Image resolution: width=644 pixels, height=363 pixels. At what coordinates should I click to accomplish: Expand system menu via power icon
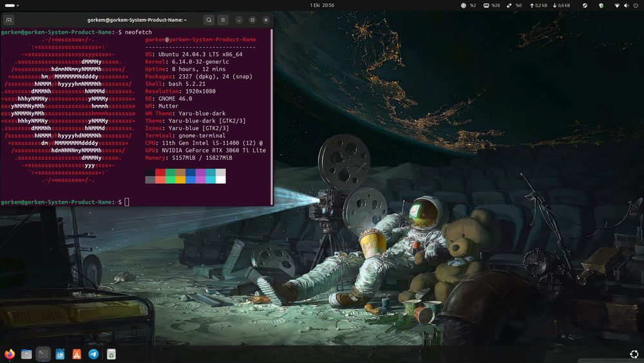coord(634,5)
